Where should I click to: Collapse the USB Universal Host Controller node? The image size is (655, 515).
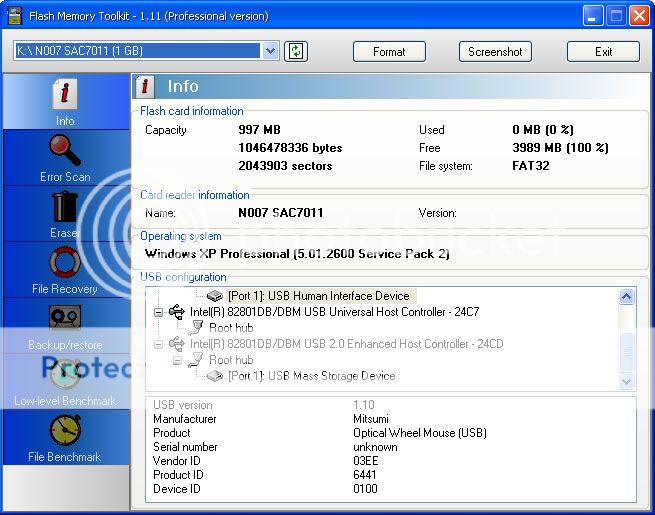[158, 312]
